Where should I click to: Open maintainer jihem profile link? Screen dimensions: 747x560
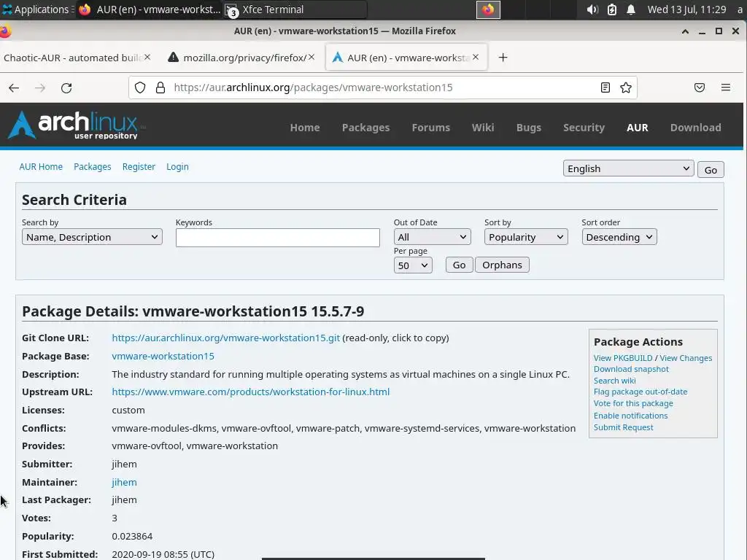124,483
